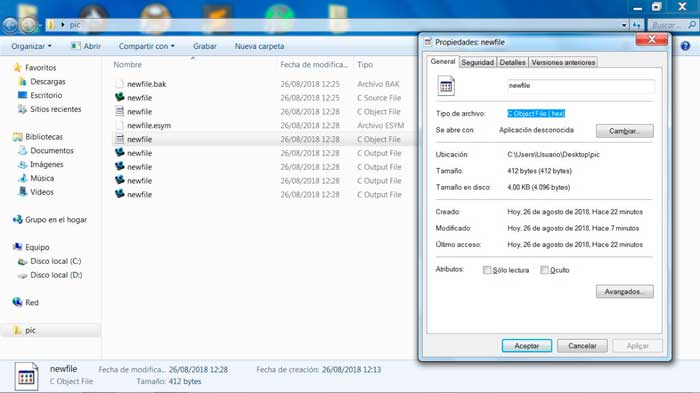Go back with the Explorer back arrow

point(10,25)
